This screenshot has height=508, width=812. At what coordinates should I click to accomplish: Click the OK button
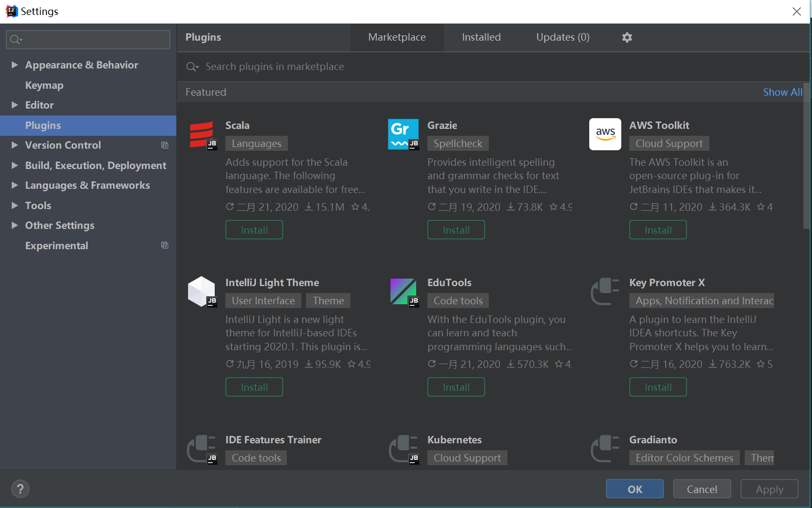[x=635, y=489]
